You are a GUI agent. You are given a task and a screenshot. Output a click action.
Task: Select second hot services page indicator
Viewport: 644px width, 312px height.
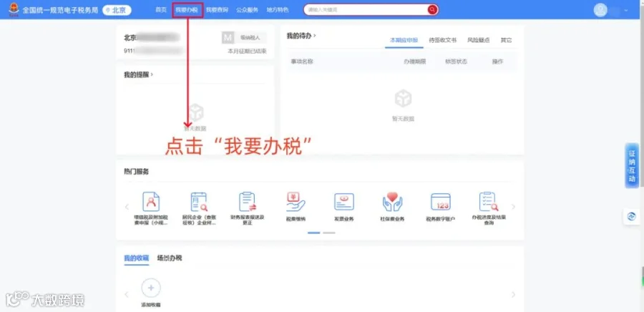click(x=329, y=233)
